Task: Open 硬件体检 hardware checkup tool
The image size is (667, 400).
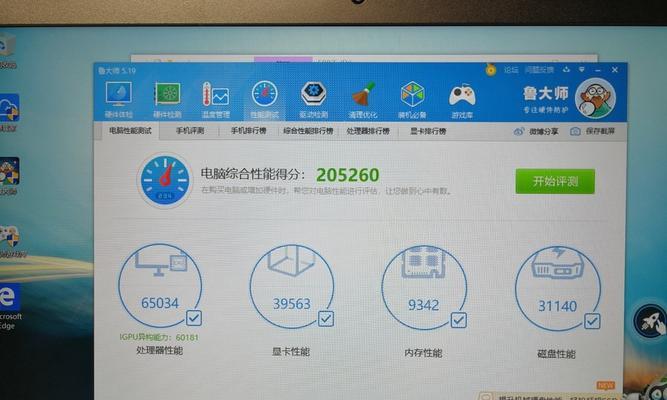Action: click(x=119, y=100)
